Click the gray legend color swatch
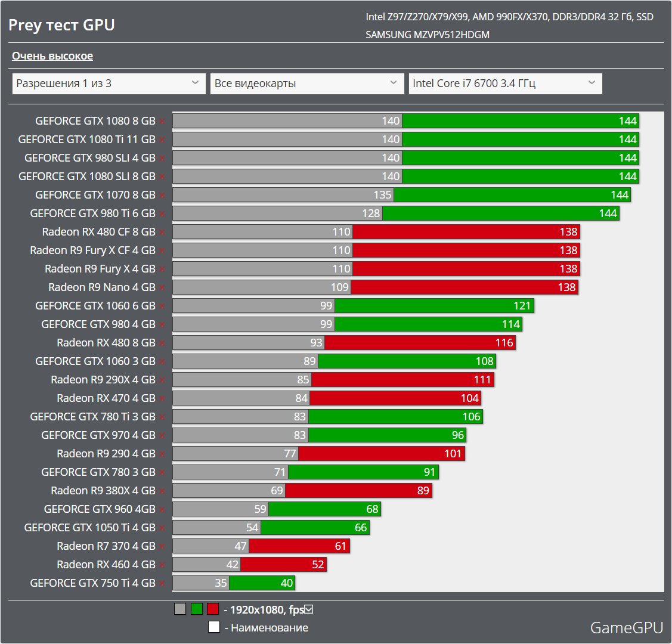 click(x=180, y=609)
